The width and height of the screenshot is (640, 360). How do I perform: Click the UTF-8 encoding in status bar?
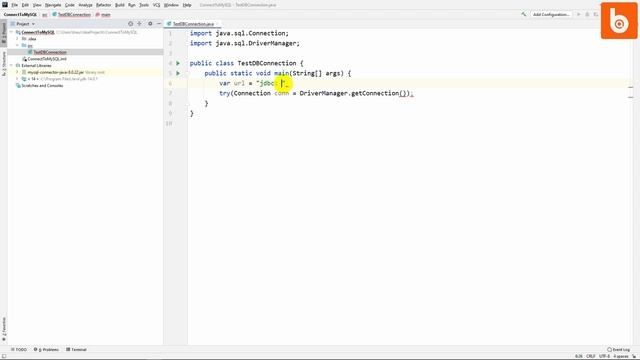604,356
